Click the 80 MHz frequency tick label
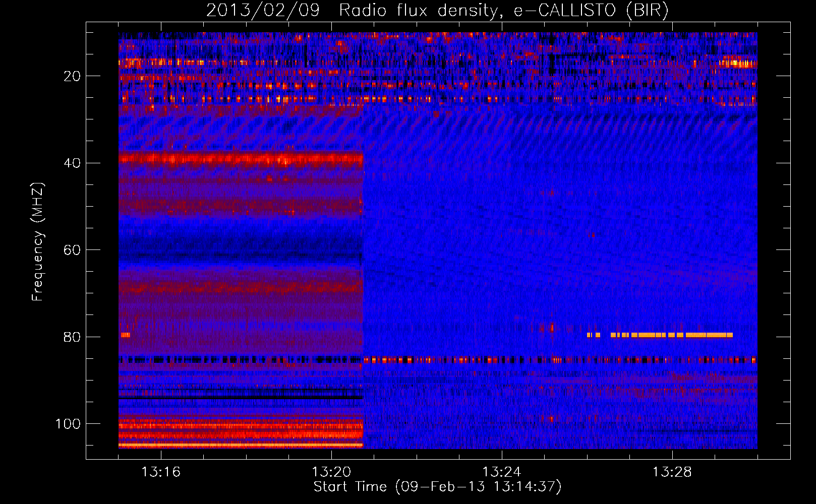Image resolution: width=816 pixels, height=504 pixels. click(73, 337)
